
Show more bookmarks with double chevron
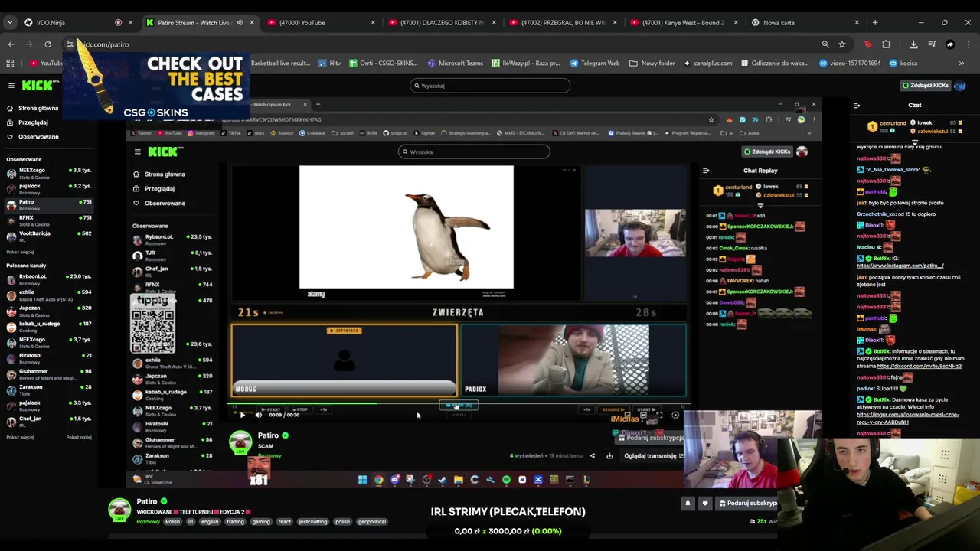coord(962,64)
